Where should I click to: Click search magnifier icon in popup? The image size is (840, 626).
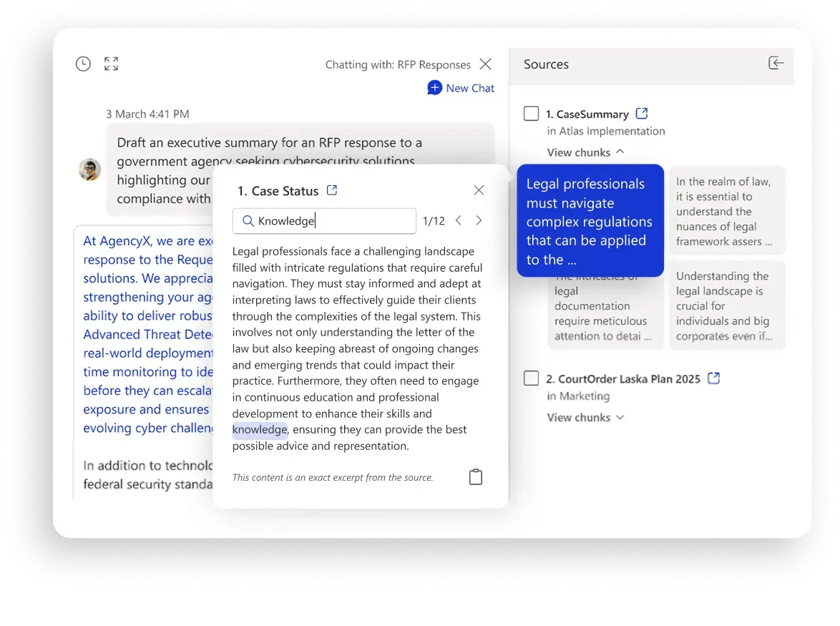pos(248,220)
